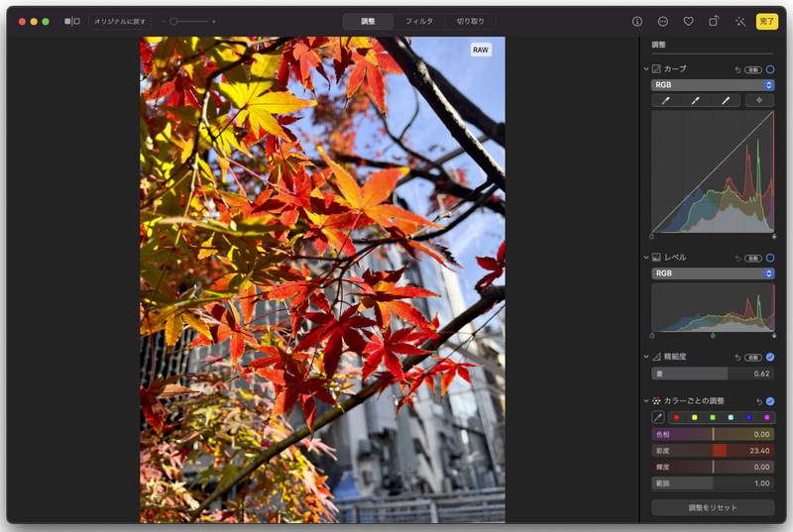Select the white point eyedropper in Curves
The image size is (793, 532).
(x=726, y=100)
